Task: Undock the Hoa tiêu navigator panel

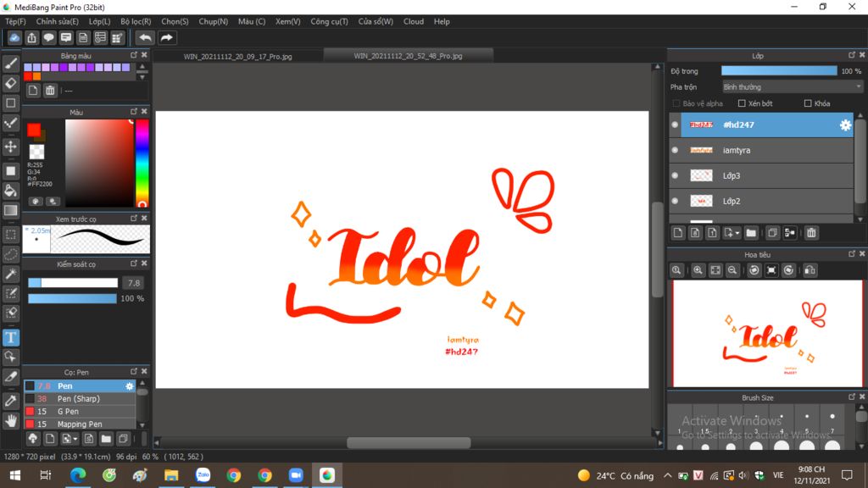Action: click(851, 254)
